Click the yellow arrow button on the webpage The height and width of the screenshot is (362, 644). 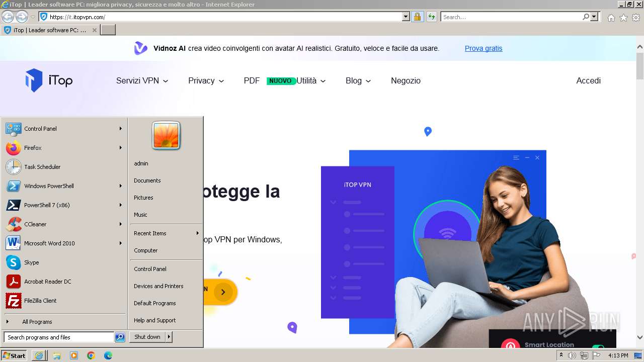(x=223, y=292)
